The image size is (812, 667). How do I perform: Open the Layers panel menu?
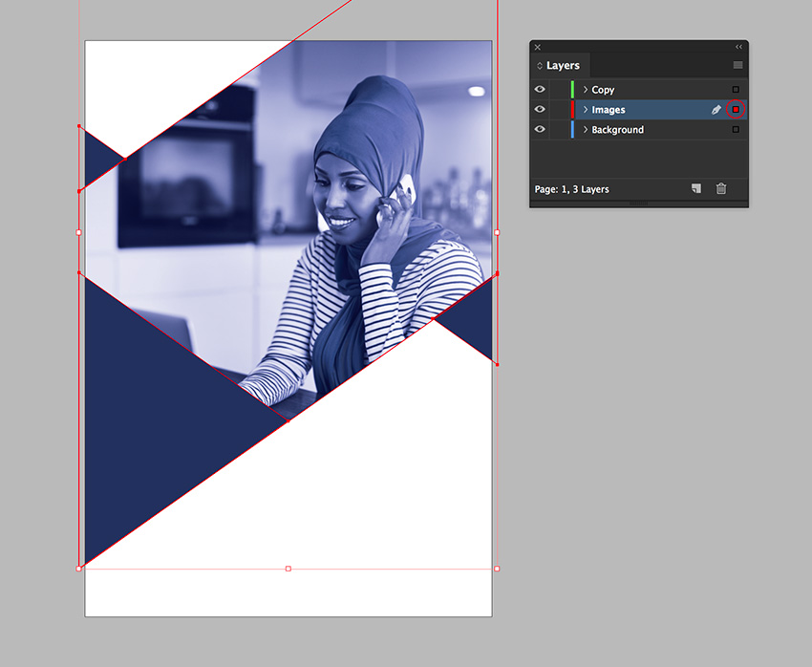pyautogui.click(x=738, y=64)
